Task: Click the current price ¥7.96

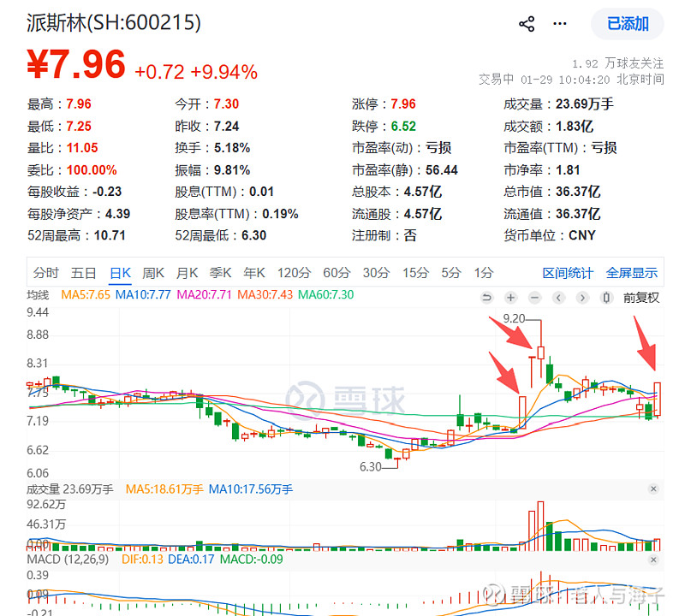Action: tap(76, 65)
